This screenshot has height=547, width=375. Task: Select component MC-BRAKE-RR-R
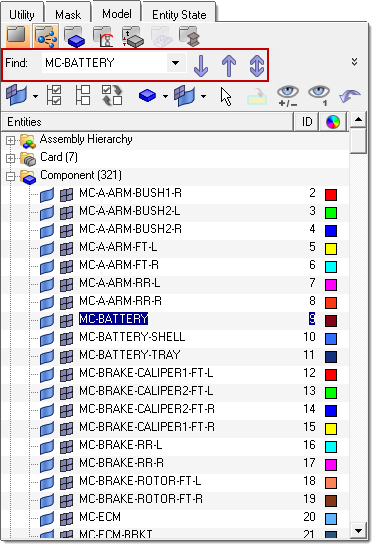[x=121, y=463]
